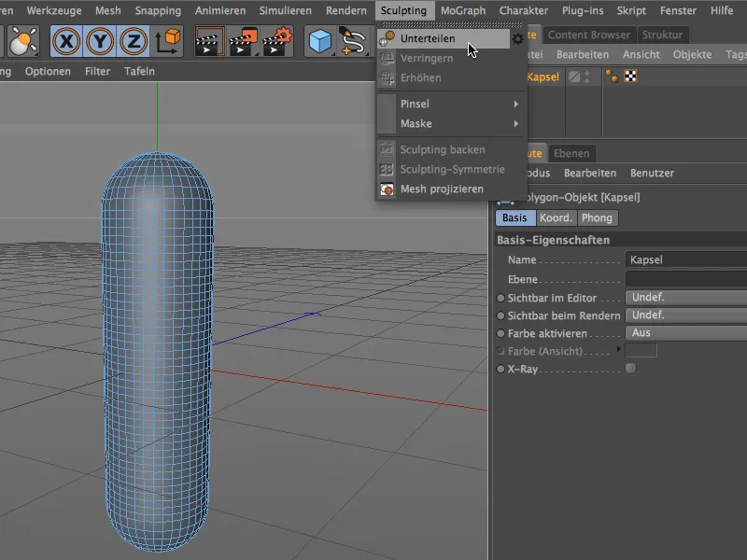
Task: Open the Sculpting menu
Action: pos(403,10)
